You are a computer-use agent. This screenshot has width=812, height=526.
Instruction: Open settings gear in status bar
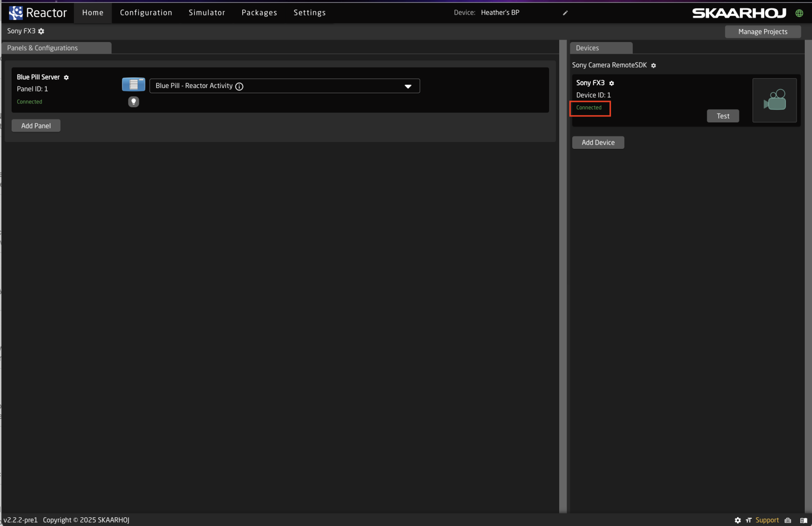[x=738, y=520]
